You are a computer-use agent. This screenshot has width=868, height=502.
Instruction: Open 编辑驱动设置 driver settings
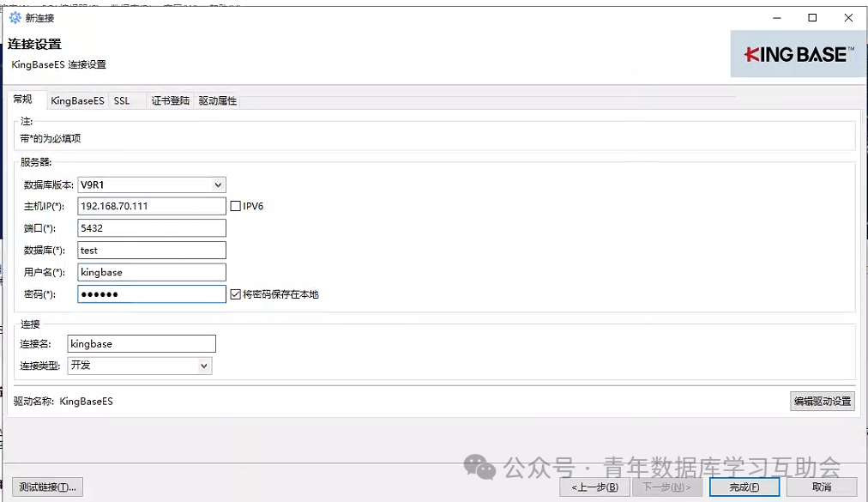[823, 401]
